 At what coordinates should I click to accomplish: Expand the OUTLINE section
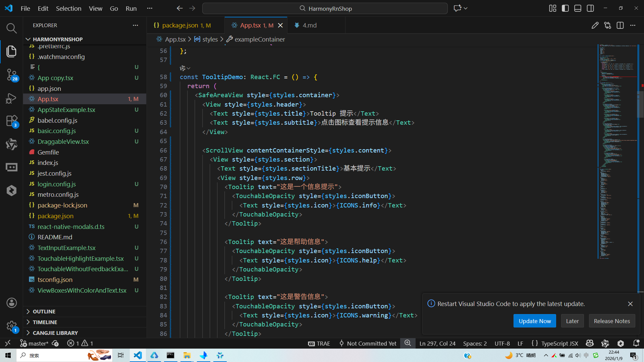point(44,311)
